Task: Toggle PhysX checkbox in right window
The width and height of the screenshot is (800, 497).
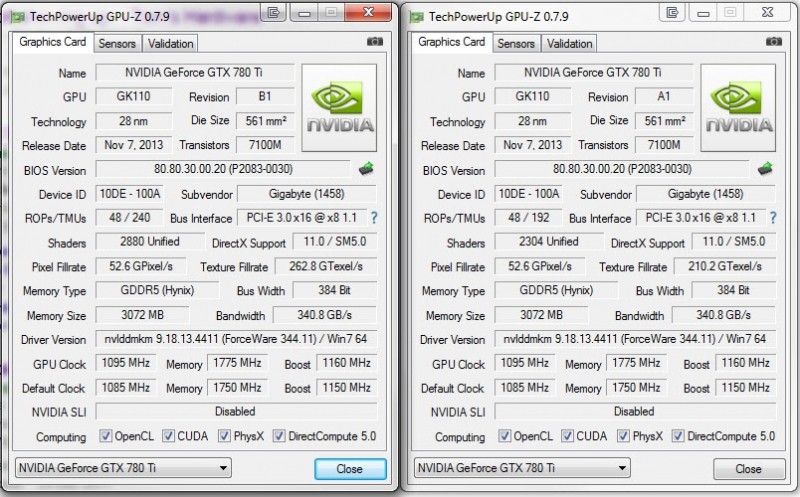Action: [x=623, y=436]
